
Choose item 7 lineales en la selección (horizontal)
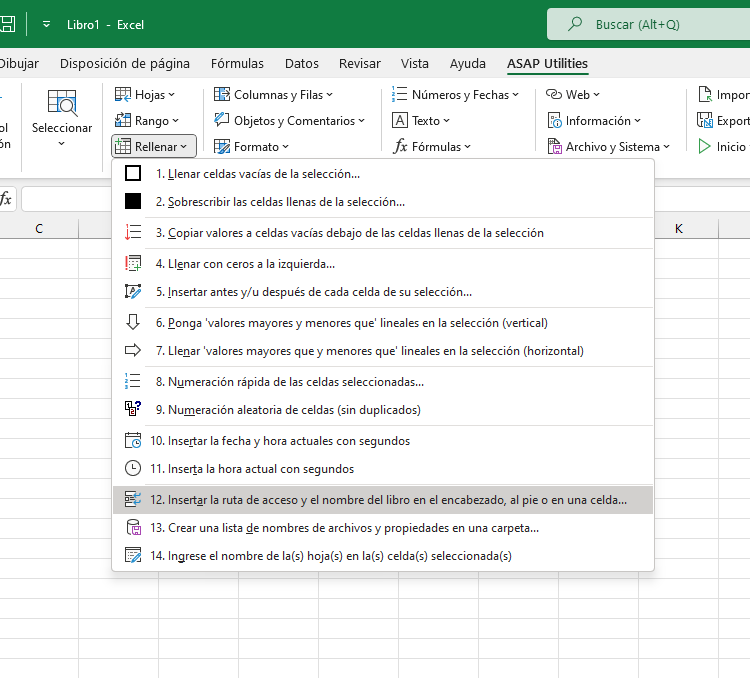tap(383, 351)
